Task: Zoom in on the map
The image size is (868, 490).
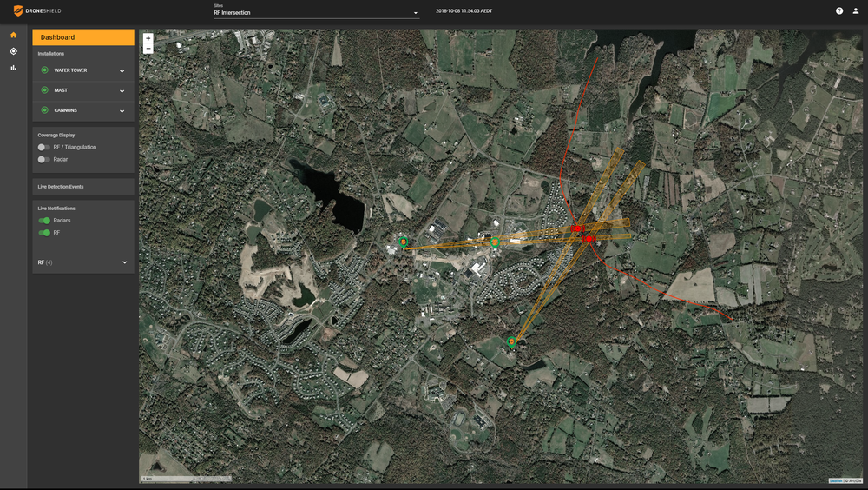Action: pos(148,38)
